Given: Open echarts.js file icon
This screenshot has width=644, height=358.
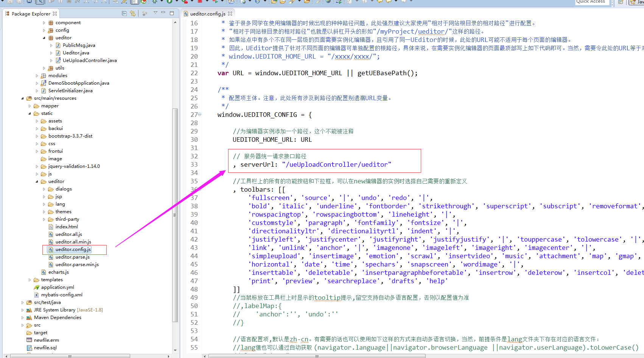Looking at the screenshot, I should click(x=44, y=272).
